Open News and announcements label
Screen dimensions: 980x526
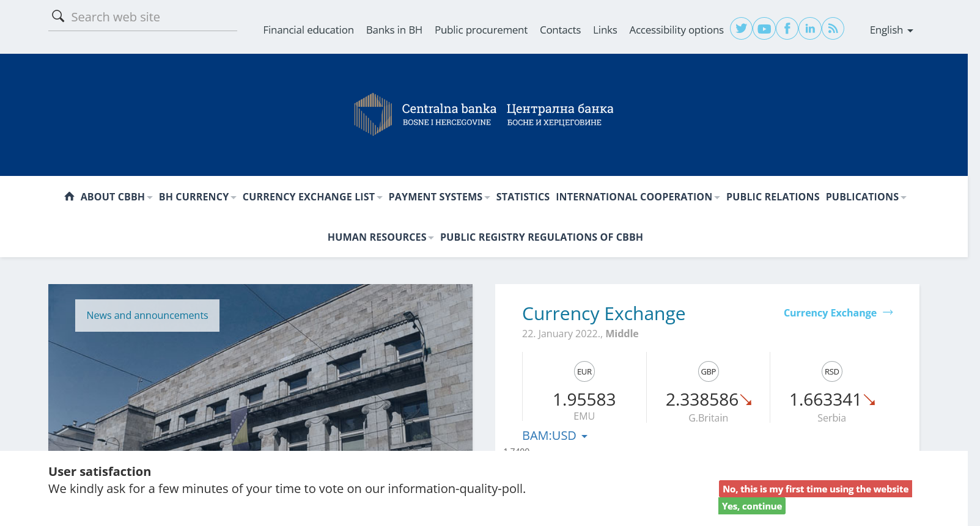coord(147,315)
